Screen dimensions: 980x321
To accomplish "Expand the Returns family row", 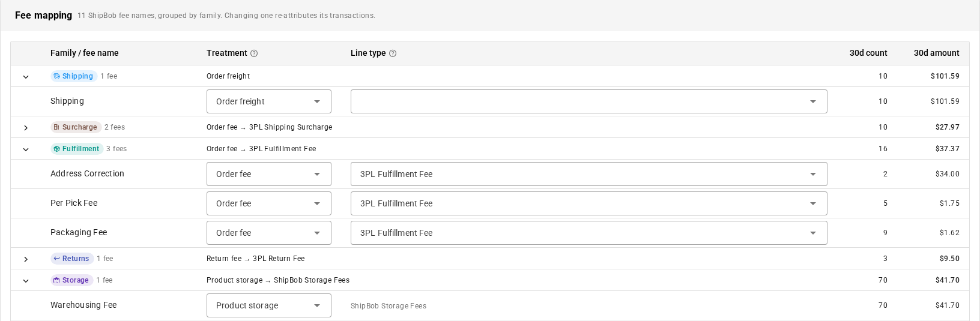I will click(26, 259).
